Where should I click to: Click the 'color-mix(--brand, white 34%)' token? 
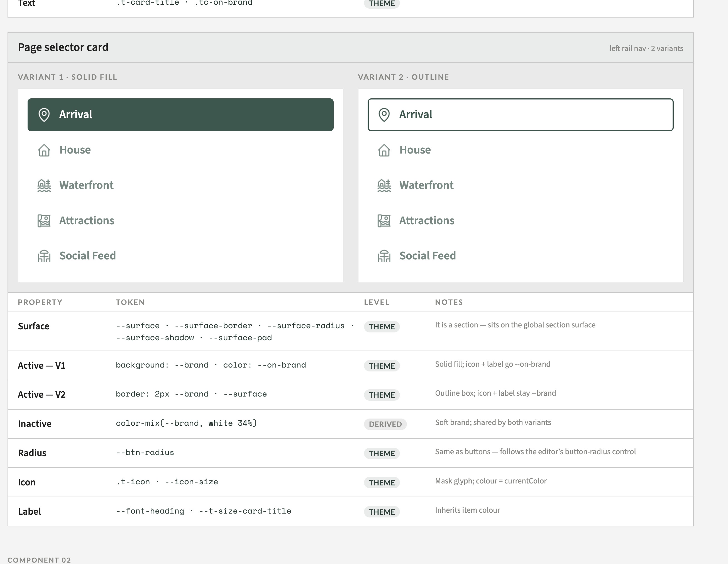point(186,423)
